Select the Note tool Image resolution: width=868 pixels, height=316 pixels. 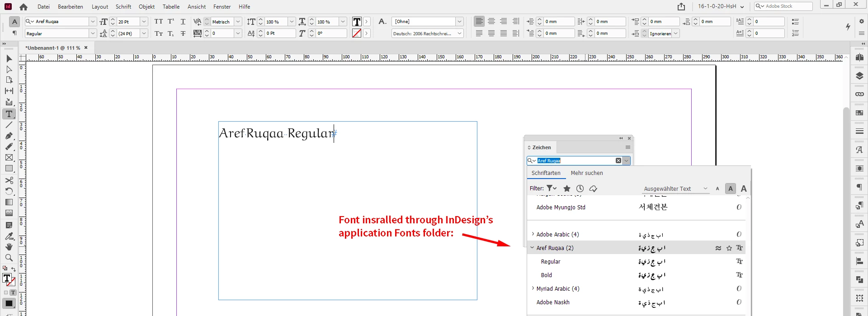tap(9, 225)
